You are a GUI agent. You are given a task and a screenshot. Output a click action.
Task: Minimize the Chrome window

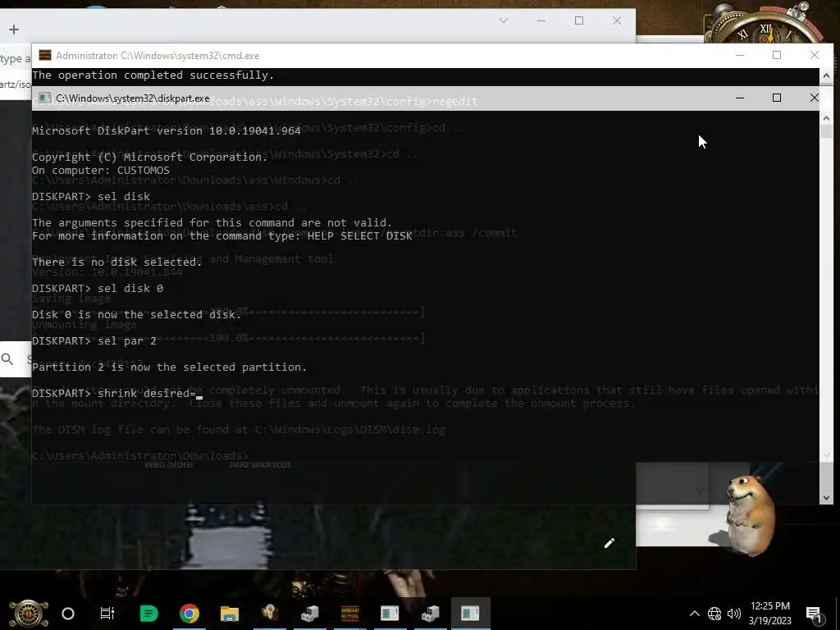(x=541, y=21)
